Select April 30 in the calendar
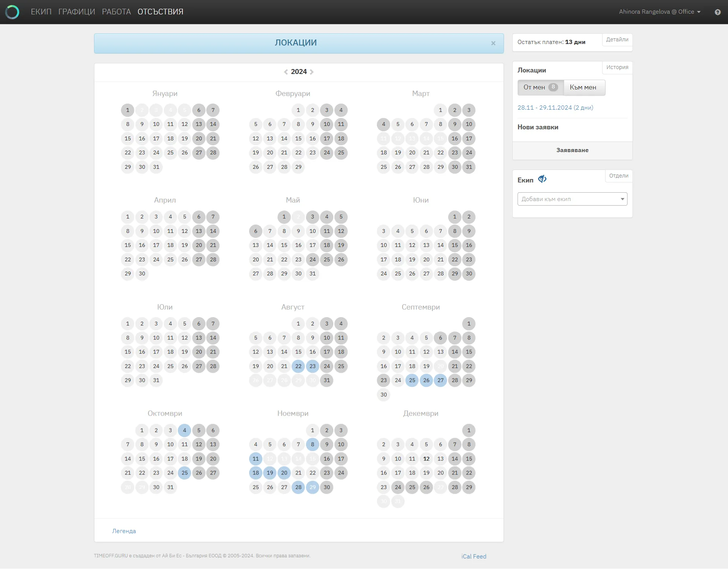 click(x=142, y=274)
